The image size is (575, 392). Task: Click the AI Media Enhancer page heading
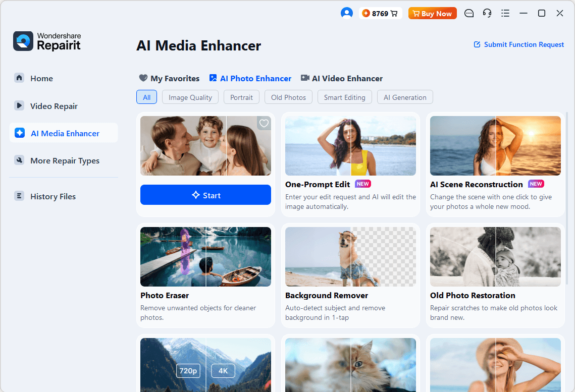199,46
